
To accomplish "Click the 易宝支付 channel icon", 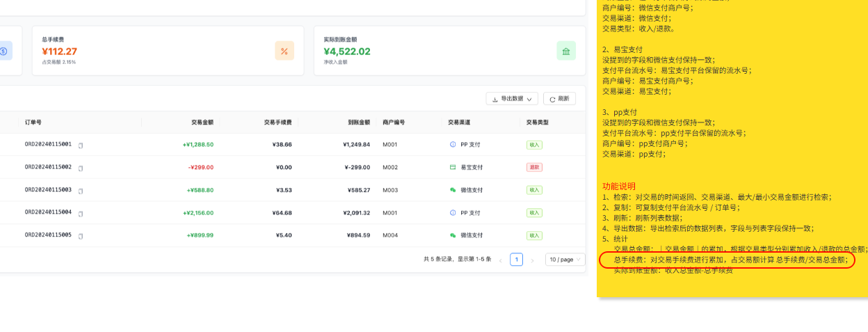I will click(x=453, y=168).
